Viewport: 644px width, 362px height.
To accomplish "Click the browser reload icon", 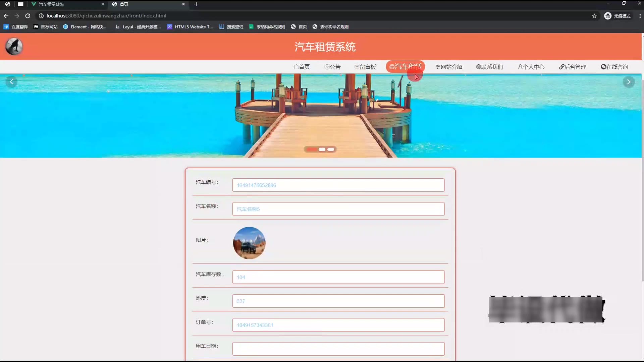I will tap(28, 16).
